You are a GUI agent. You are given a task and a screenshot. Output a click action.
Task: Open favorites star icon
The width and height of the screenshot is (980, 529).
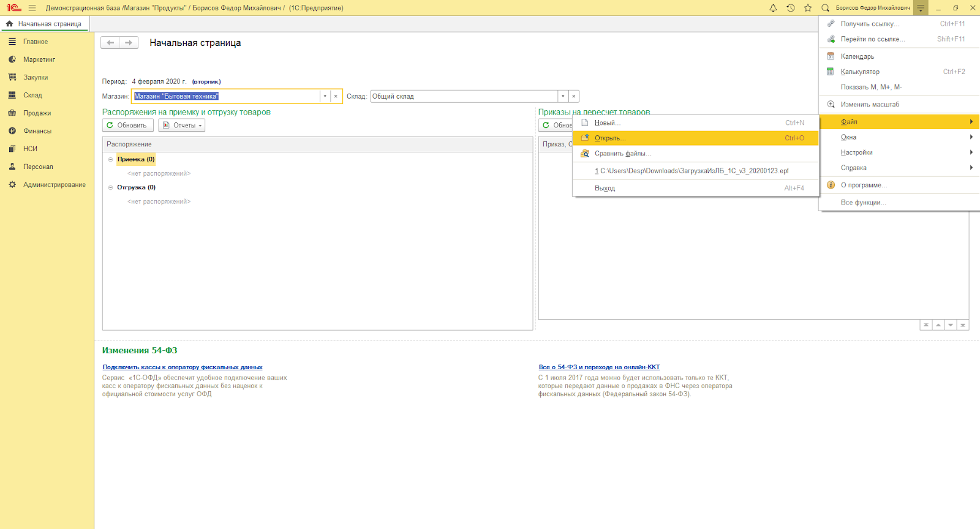(x=808, y=8)
